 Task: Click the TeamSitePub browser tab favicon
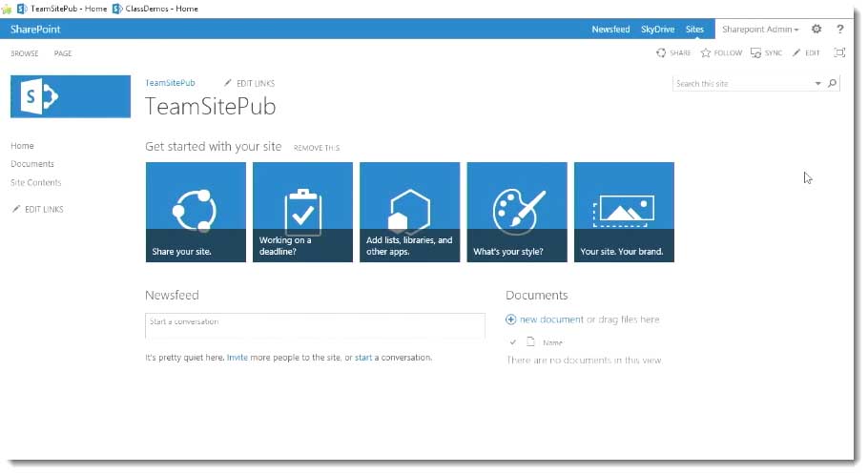coord(22,9)
